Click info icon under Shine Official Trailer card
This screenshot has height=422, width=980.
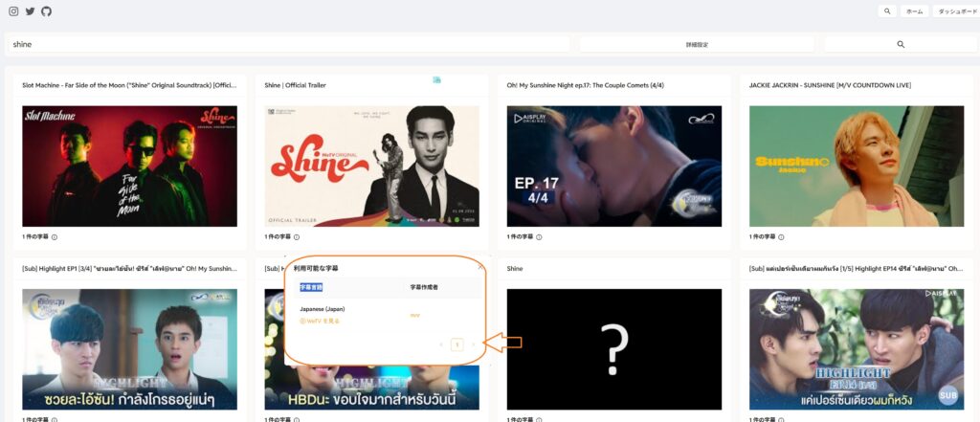(x=297, y=237)
